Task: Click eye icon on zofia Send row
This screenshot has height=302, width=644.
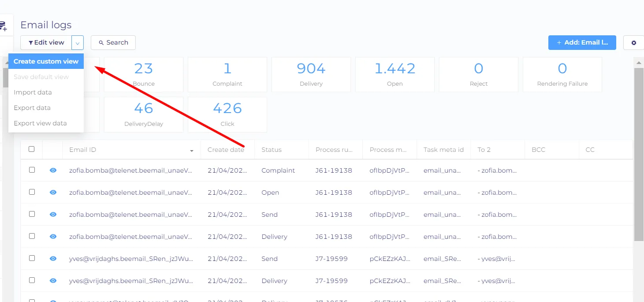Action: [x=53, y=214]
